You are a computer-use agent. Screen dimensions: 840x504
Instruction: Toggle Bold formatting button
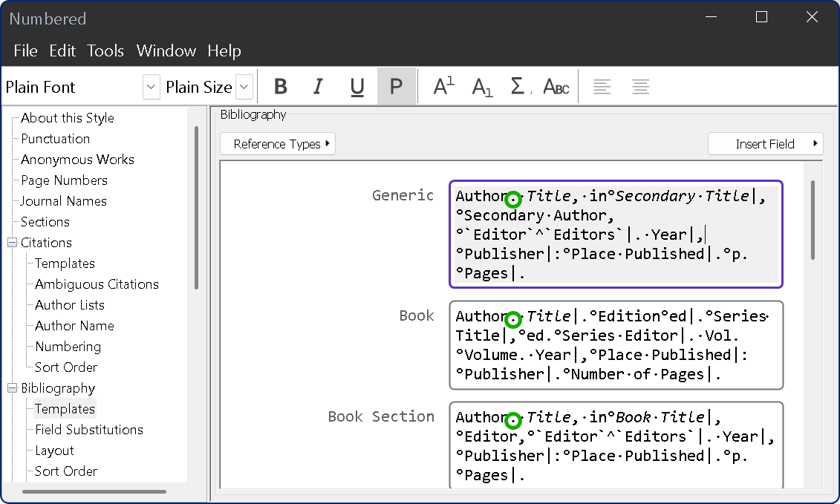[281, 87]
